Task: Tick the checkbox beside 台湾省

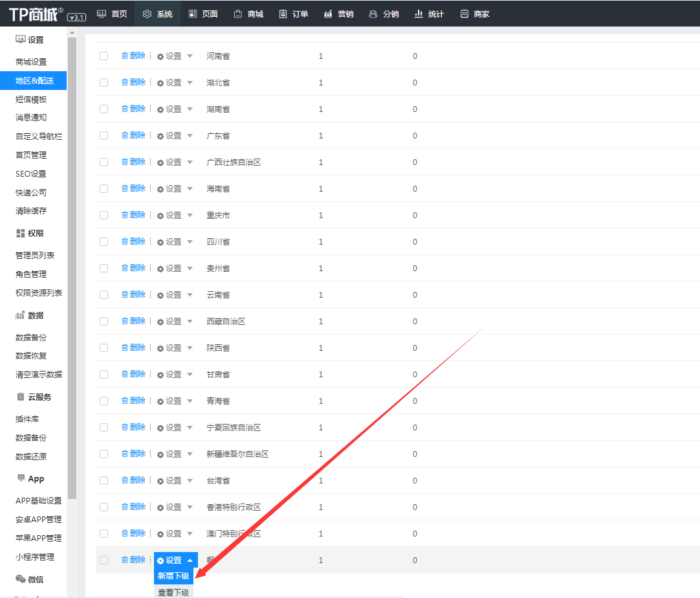Action: point(104,481)
